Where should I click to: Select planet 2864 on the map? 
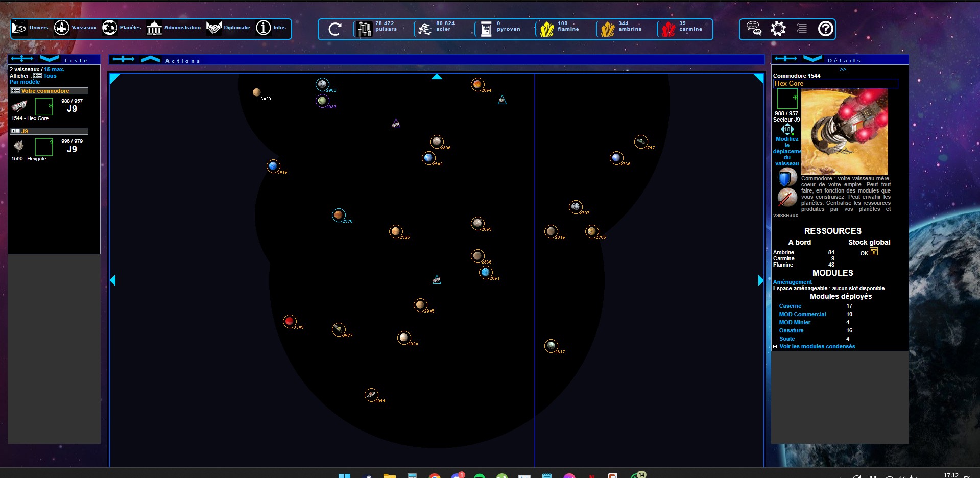click(477, 84)
